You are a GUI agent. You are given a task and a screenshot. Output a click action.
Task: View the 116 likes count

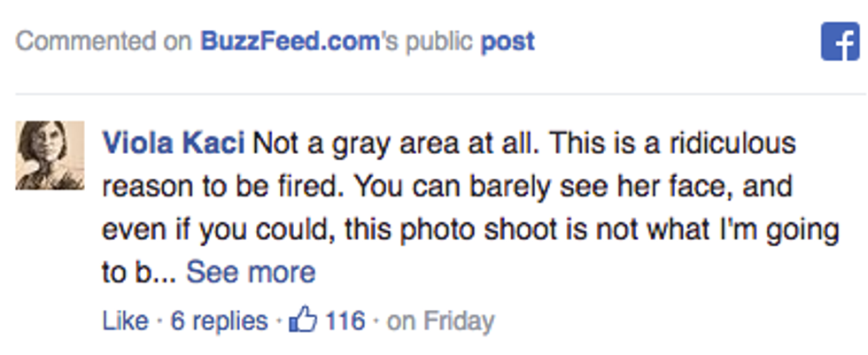[x=345, y=320]
